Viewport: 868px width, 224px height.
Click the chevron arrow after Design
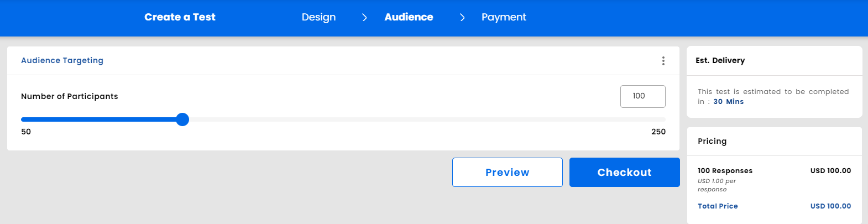click(x=364, y=18)
